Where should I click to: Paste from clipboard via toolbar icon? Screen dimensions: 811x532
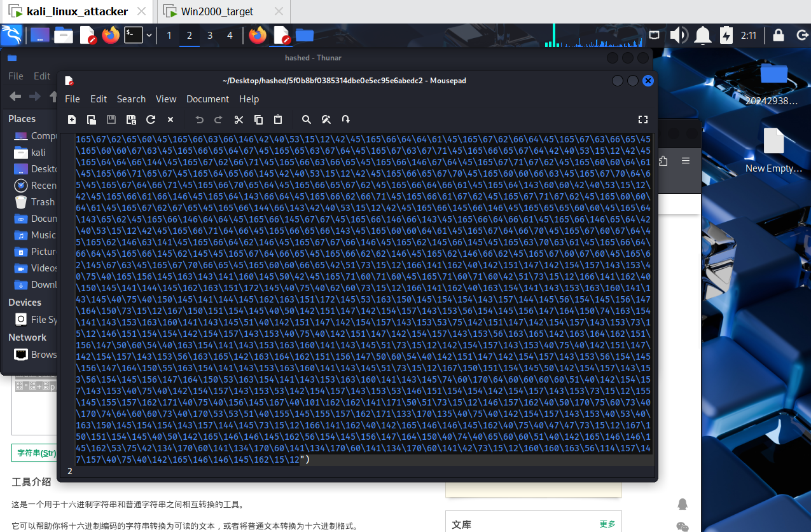[278, 119]
